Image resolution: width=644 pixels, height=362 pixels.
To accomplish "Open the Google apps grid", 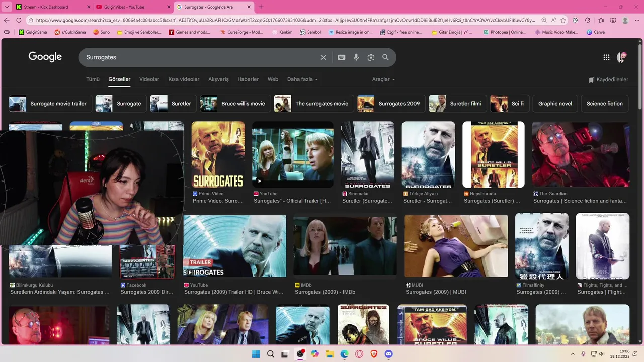I will (x=606, y=57).
